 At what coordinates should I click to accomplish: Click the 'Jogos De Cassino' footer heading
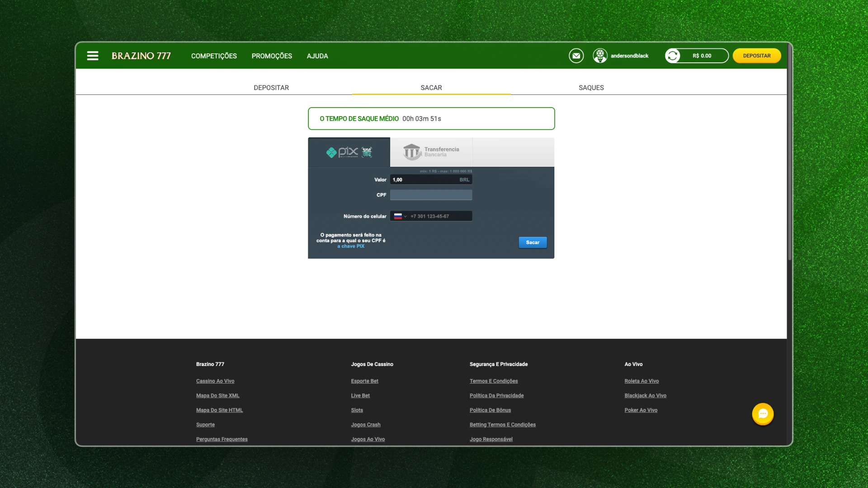372,364
